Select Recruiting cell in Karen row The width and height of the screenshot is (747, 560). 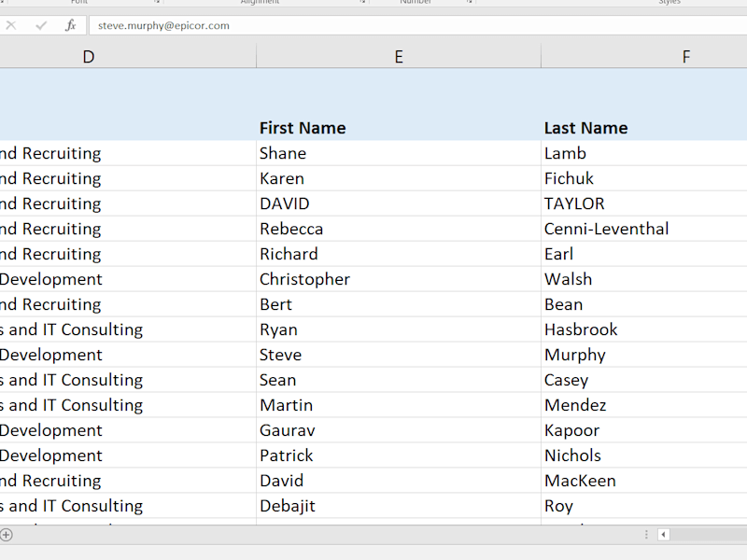coord(128,178)
